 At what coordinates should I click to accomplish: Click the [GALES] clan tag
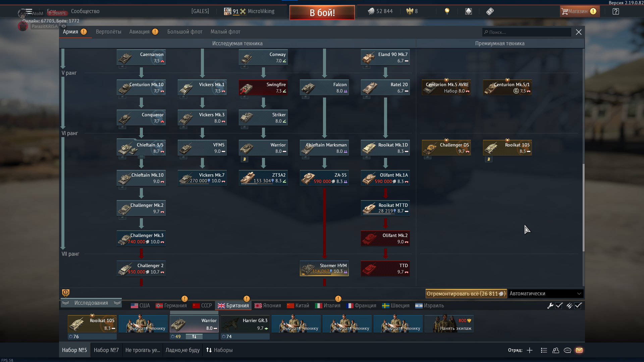[x=200, y=11]
